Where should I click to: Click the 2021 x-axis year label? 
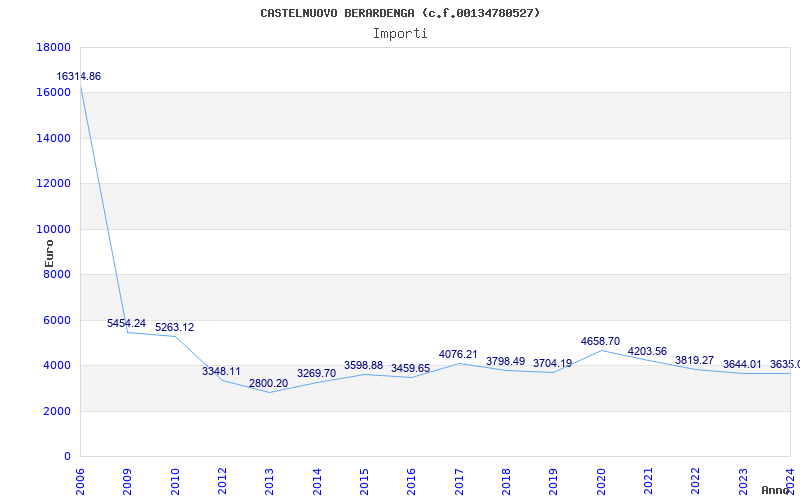[x=648, y=482]
